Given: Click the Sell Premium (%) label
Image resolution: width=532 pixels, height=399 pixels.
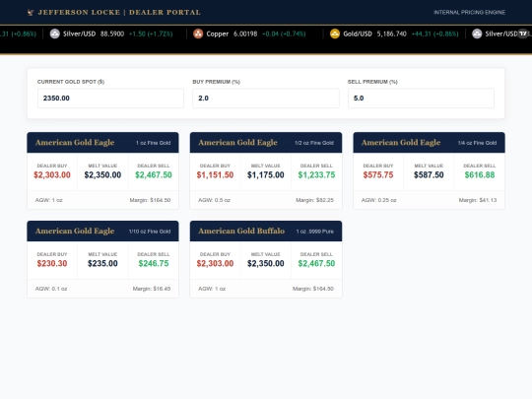Looking at the screenshot, I should (x=372, y=82).
